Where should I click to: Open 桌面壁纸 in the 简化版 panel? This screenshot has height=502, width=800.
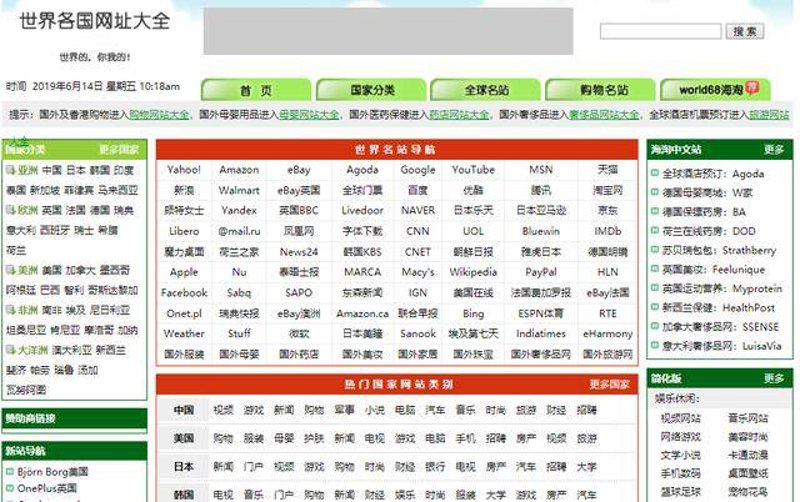tap(747, 473)
